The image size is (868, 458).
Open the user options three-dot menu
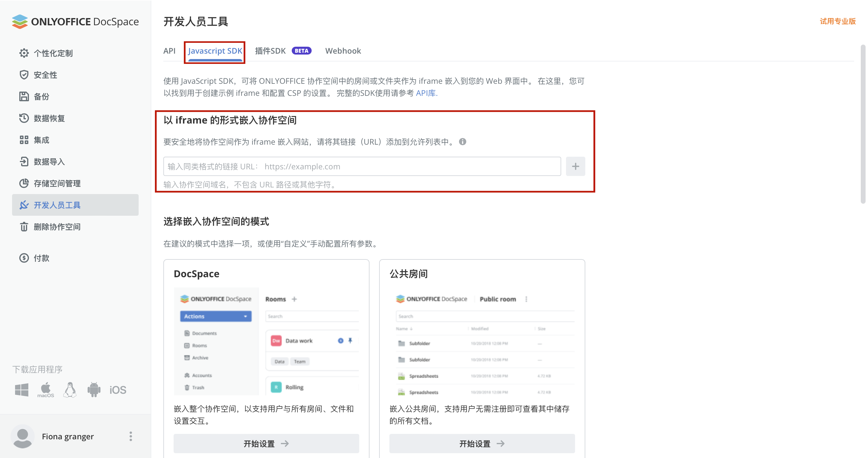pos(131,436)
